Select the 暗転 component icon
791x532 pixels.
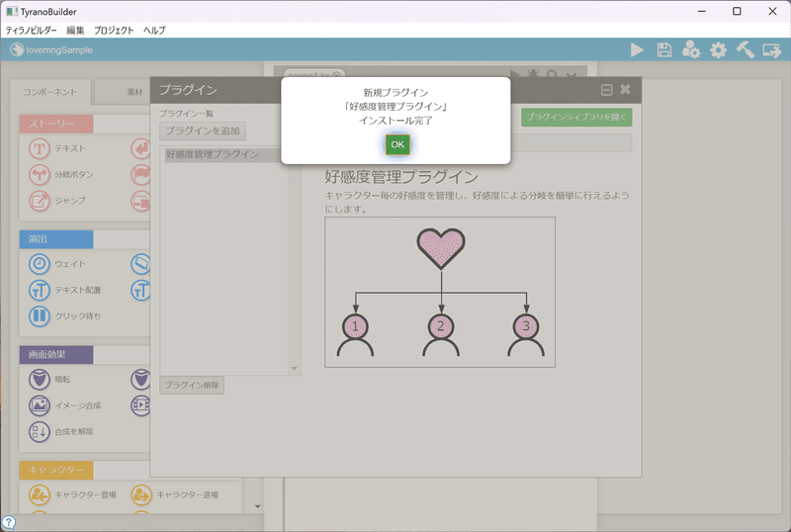click(x=39, y=380)
